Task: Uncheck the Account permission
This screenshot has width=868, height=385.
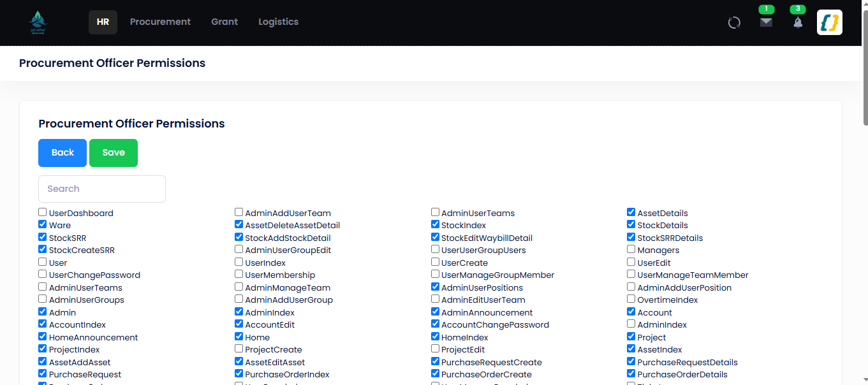Action: pyautogui.click(x=631, y=312)
